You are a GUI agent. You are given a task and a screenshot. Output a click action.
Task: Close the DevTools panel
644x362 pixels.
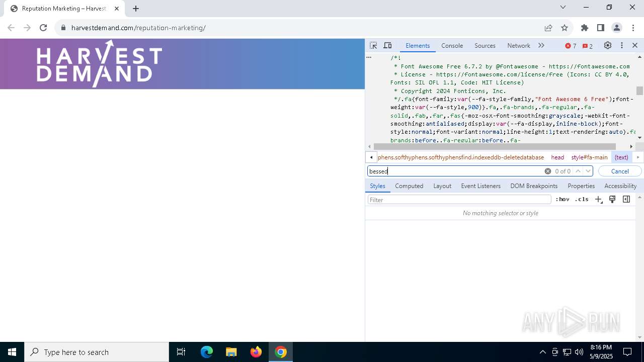tap(635, 45)
